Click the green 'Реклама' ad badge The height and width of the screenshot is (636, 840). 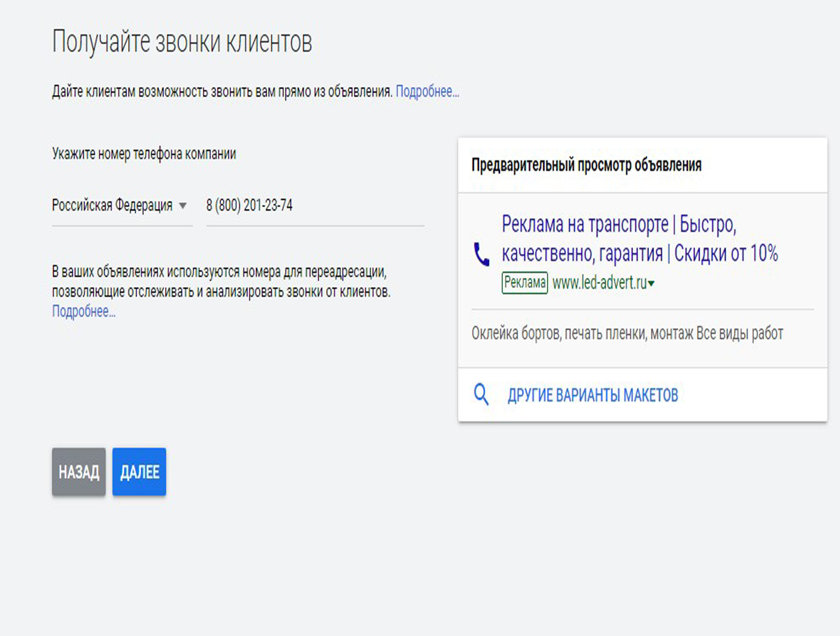pyautogui.click(x=524, y=283)
